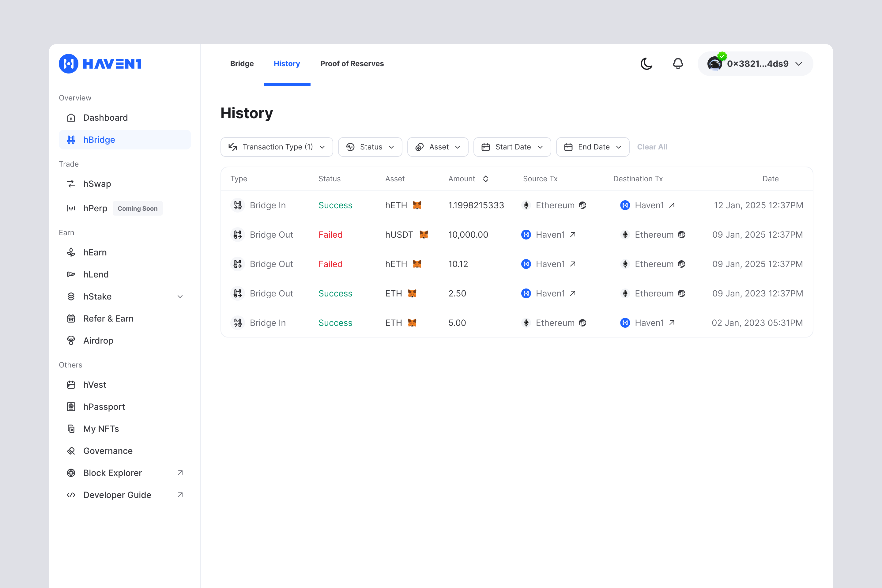This screenshot has height=588, width=882.
Task: Pick a Start Date filter
Action: pyautogui.click(x=512, y=147)
